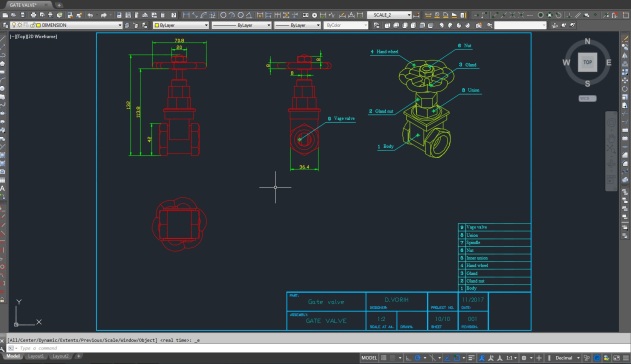
Task: Toggle object snap tracking in status bar
Action: pyautogui.click(x=446, y=358)
